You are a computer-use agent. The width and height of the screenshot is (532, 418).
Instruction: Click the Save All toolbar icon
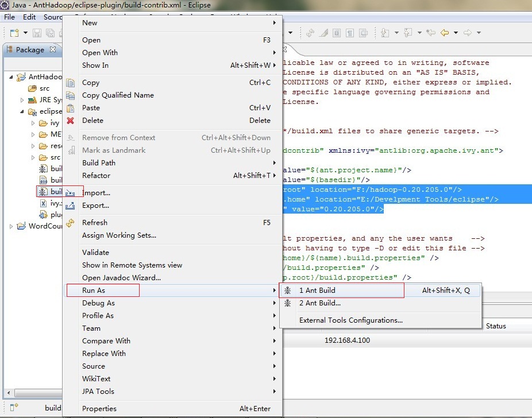[50, 33]
